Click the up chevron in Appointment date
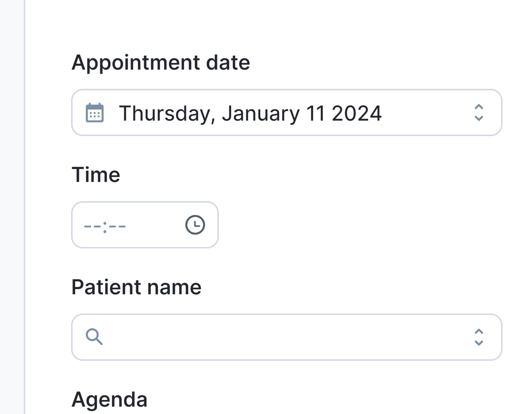 click(479, 107)
